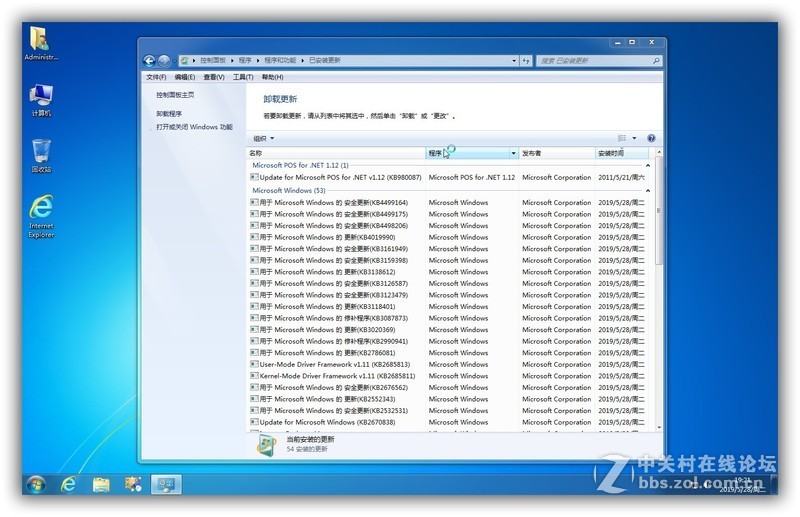800x517 pixels.
Task: Select Update for Microsoft POS for .NET KB980087
Action: coord(447,177)
